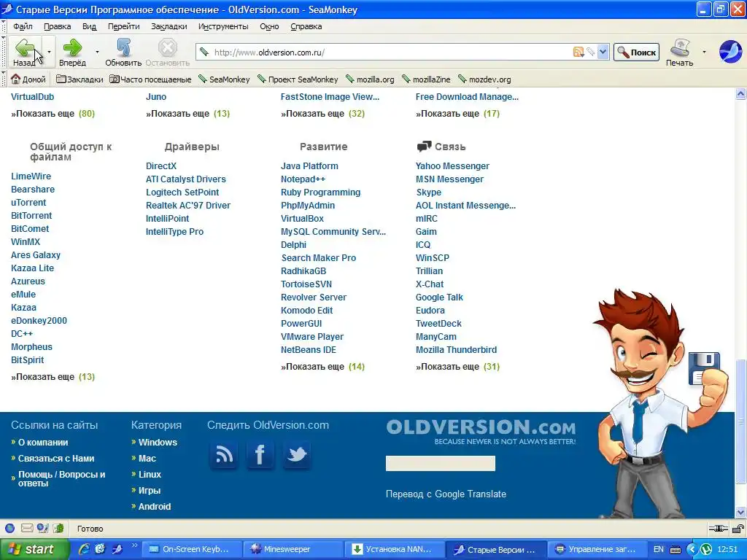
Task: Click the Поиск search button
Action: (x=636, y=52)
